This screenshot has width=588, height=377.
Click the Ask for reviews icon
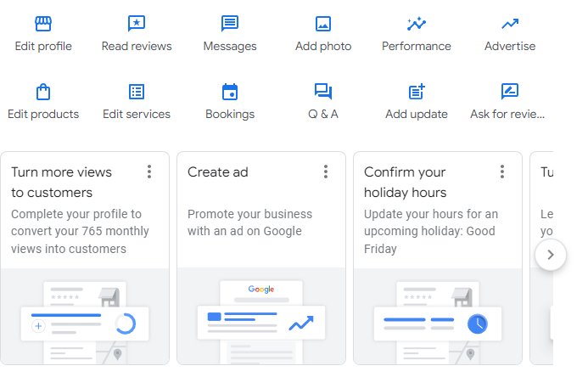(510, 92)
